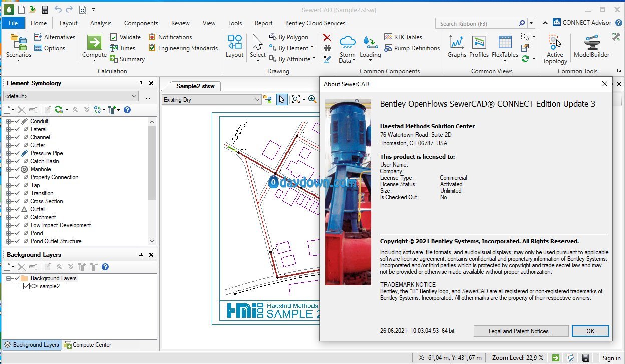This screenshot has height=364, width=625.
Task: Undo the last action in the title bar
Action: point(58,10)
